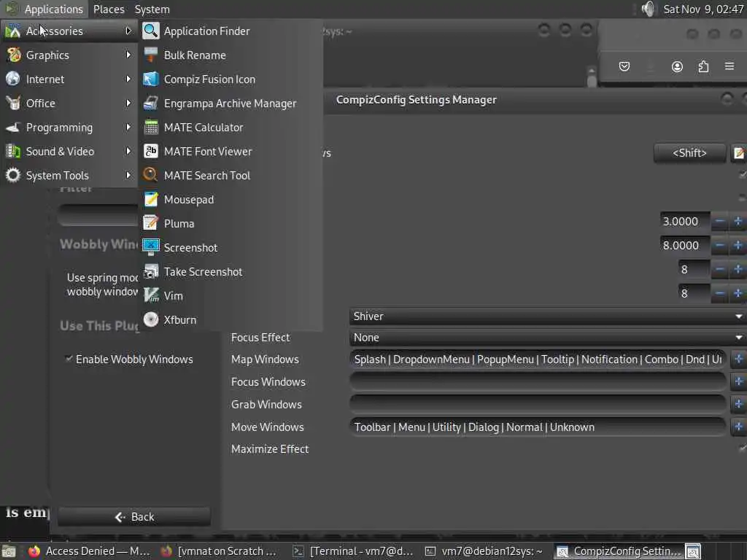This screenshot has width=747, height=560.
Task: Open the Firefox hamburger menu
Action: click(x=729, y=66)
